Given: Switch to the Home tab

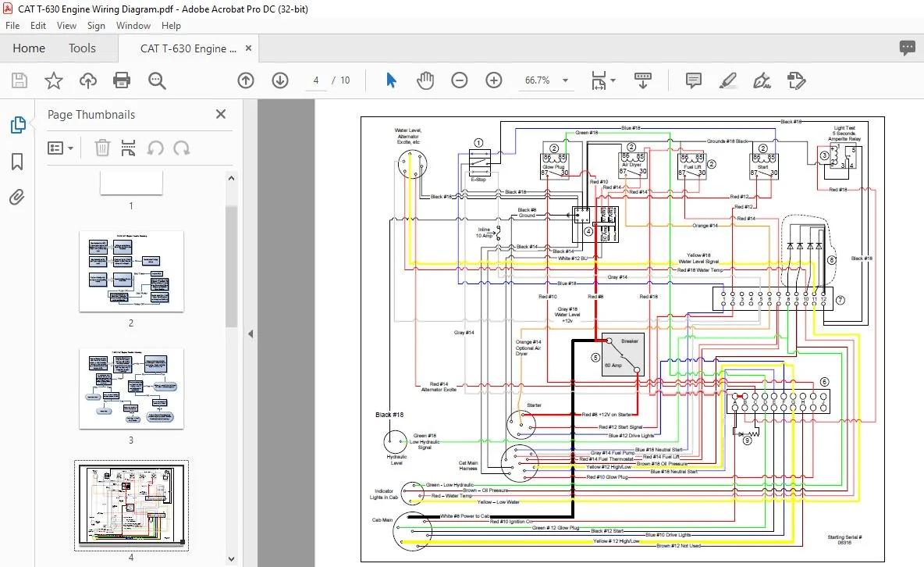Looking at the screenshot, I should point(29,48).
